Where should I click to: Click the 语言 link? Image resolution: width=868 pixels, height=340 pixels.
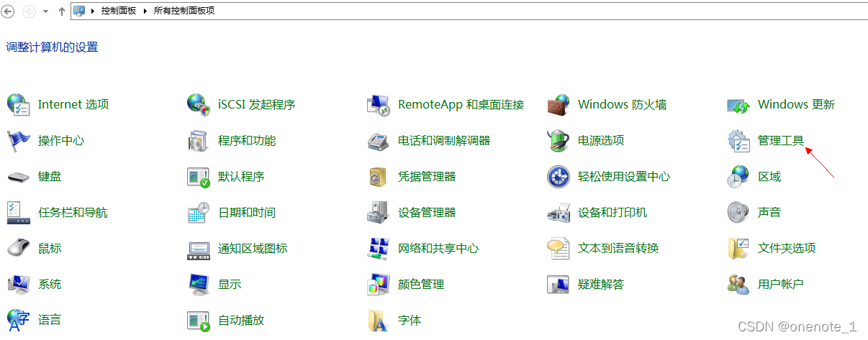coord(50,320)
